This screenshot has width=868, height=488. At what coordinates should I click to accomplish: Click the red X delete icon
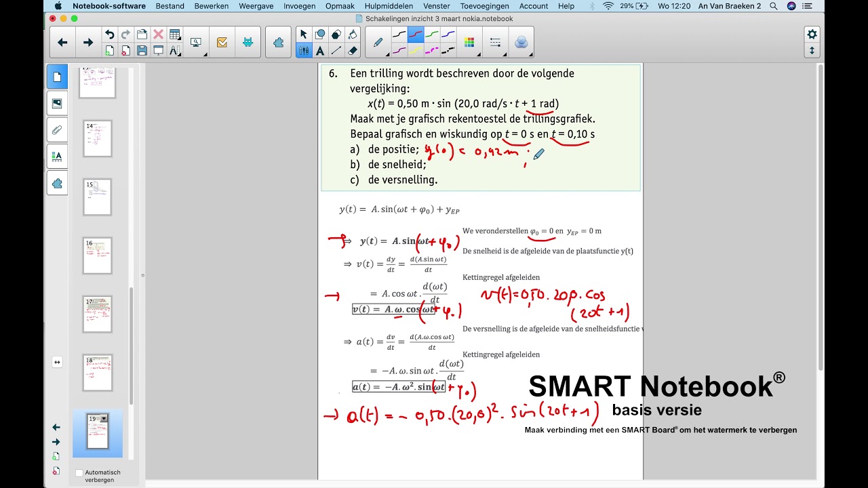[x=158, y=35]
